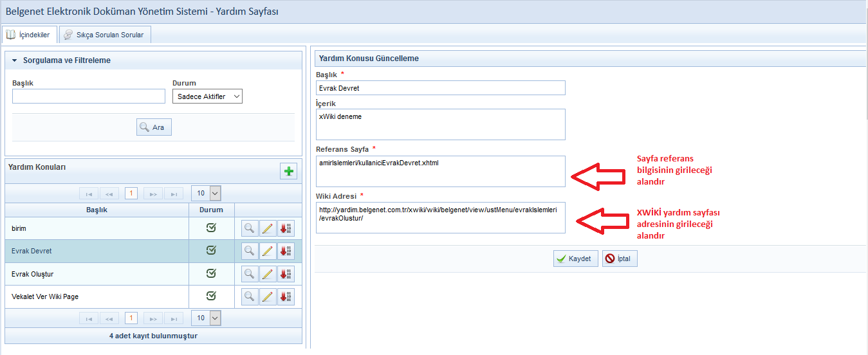The height and width of the screenshot is (355, 868).
Task: Toggle the status checkmark for birim
Action: [x=211, y=228]
